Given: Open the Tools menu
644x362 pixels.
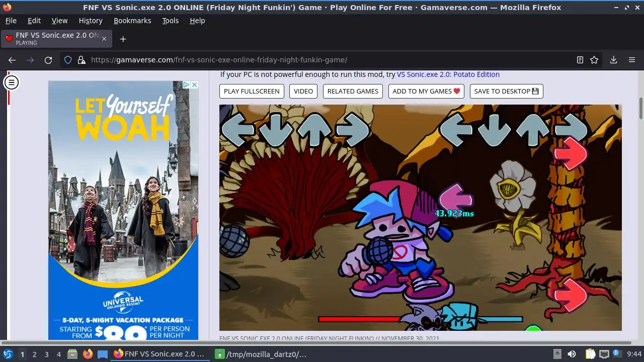Looking at the screenshot, I should point(170,21).
